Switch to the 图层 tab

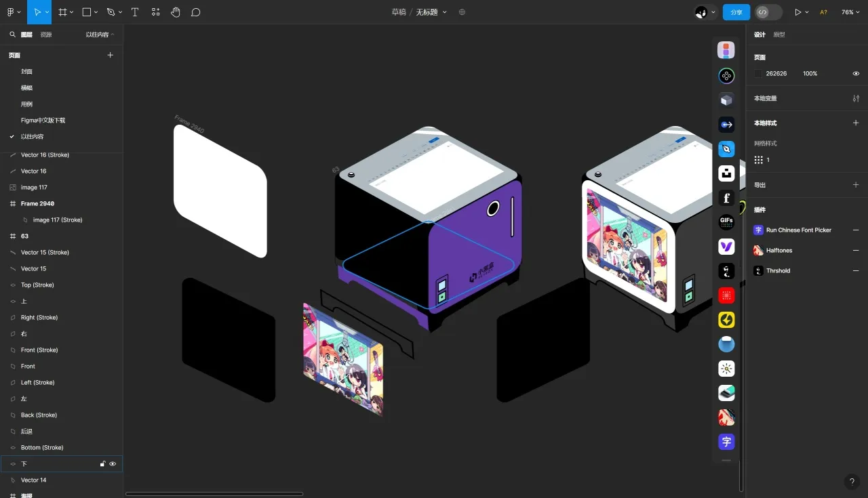point(26,35)
